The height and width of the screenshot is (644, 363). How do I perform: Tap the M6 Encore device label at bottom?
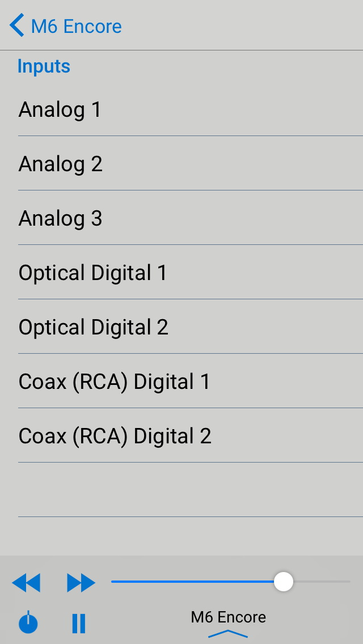click(228, 617)
